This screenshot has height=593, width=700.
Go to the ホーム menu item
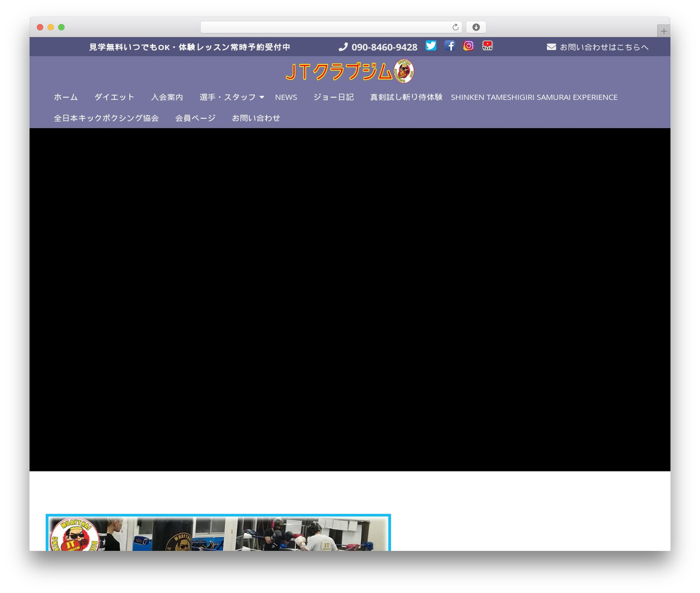pyautogui.click(x=66, y=97)
